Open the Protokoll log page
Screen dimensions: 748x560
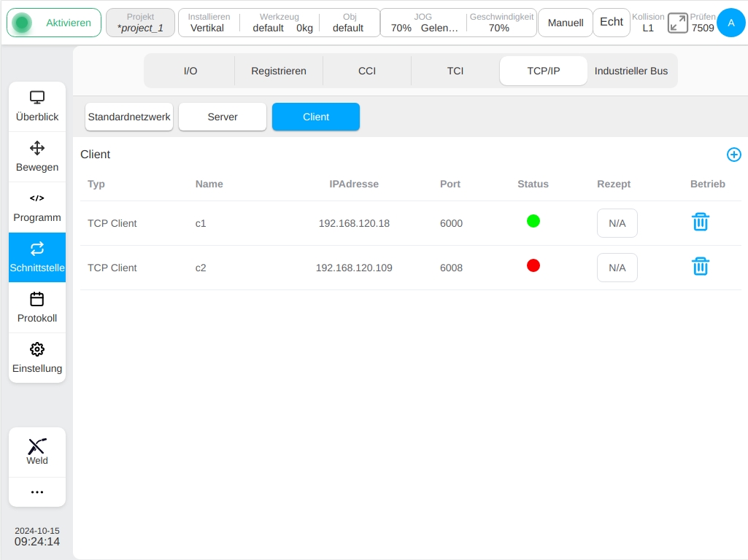(x=37, y=308)
